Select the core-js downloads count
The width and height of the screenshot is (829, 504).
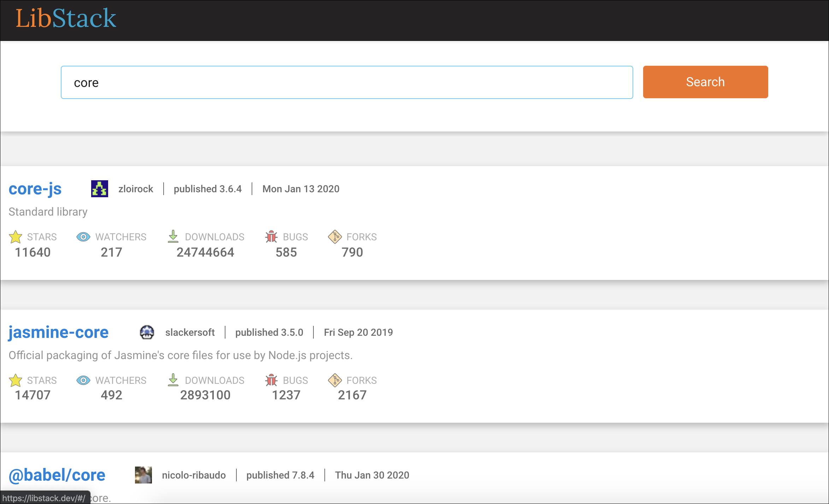pos(205,252)
